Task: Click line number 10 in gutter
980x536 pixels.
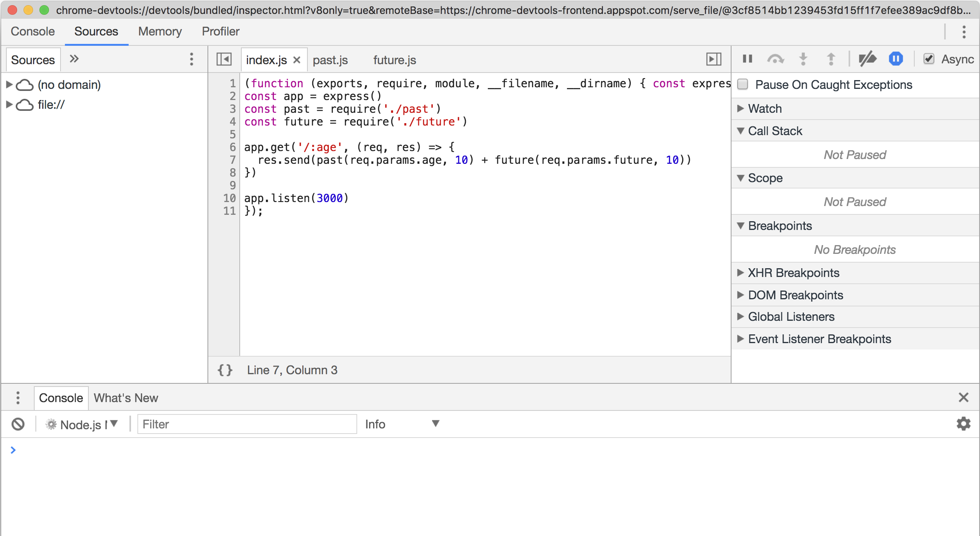Action: coord(229,198)
